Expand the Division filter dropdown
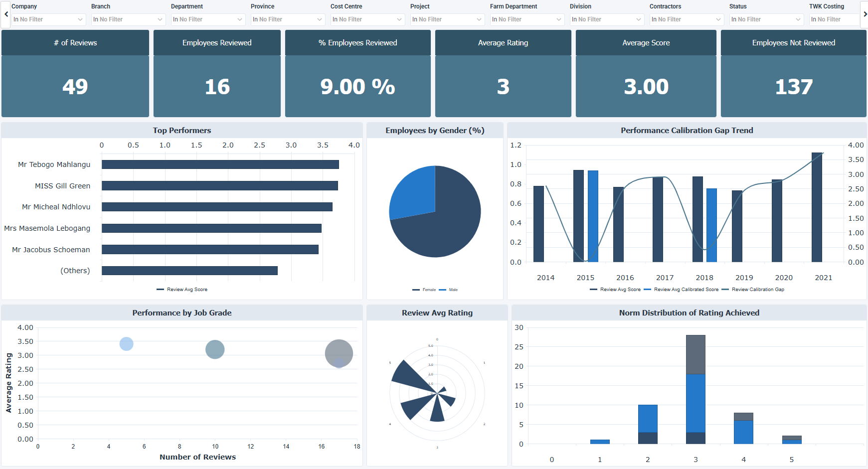The height and width of the screenshot is (469, 868). click(x=607, y=19)
